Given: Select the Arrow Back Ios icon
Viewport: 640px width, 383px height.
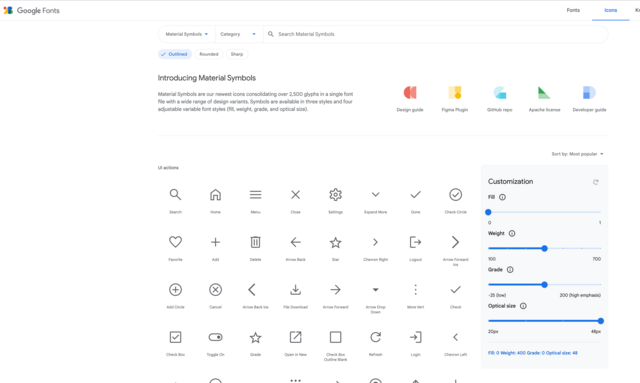Looking at the screenshot, I should tap(252, 289).
